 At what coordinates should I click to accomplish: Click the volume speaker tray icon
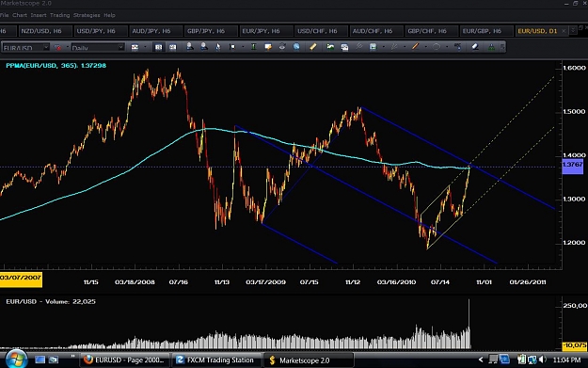point(543,360)
